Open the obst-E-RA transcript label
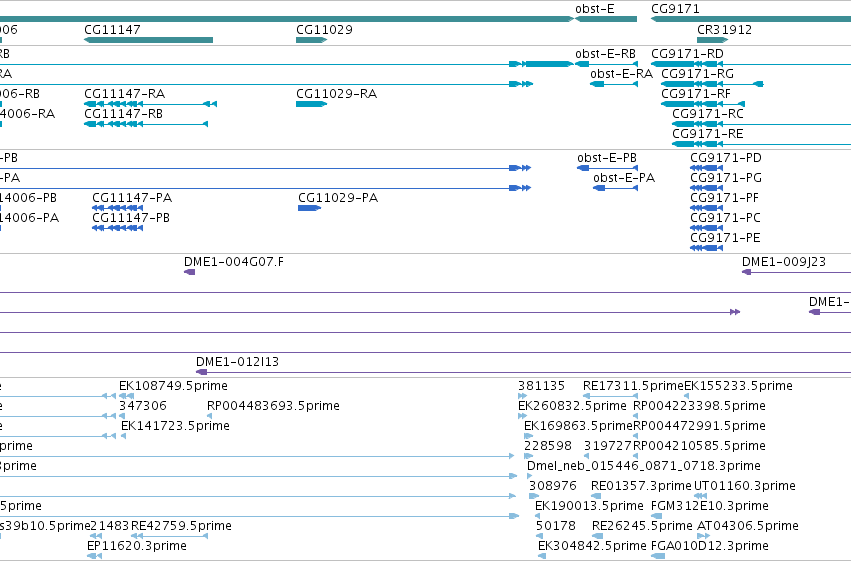Screen dimensions: 851x561 click(621, 74)
